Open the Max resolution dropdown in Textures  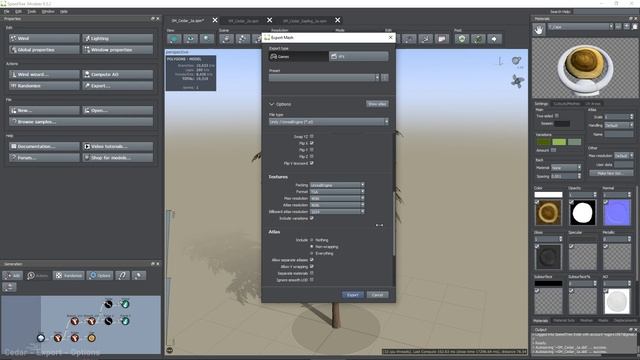pos(337,198)
